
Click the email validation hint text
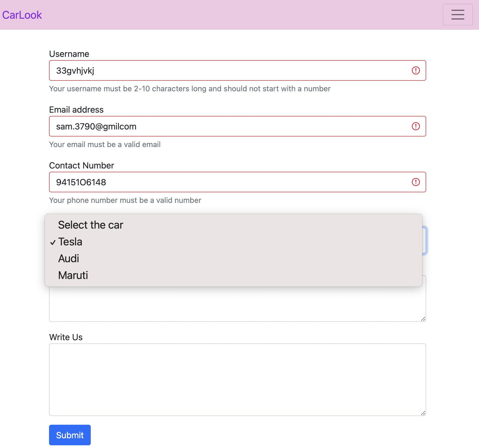pyautogui.click(x=105, y=144)
